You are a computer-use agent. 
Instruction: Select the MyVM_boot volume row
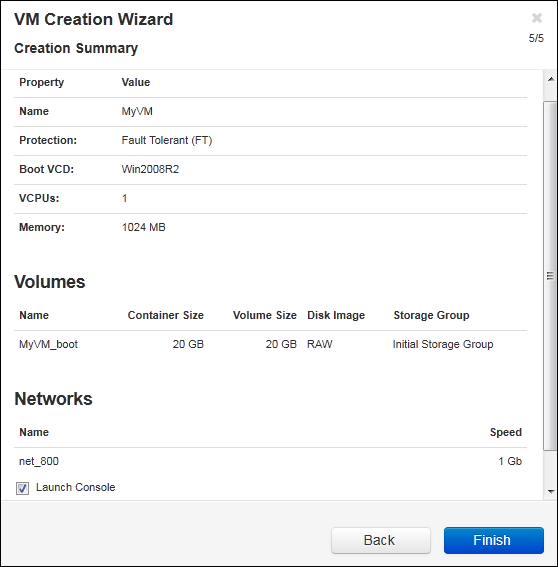[x=270, y=344]
